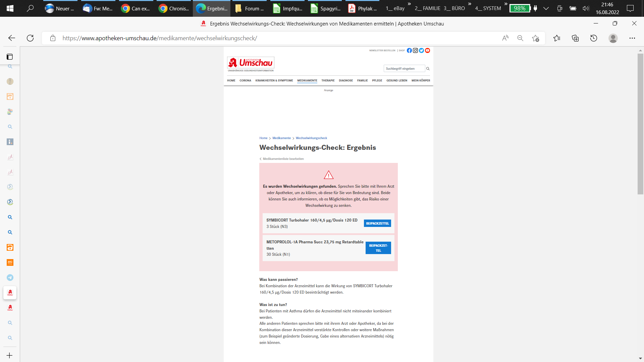The image size is (644, 362).
Task: Click the zoom out magnifier icon
Action: click(x=520, y=38)
